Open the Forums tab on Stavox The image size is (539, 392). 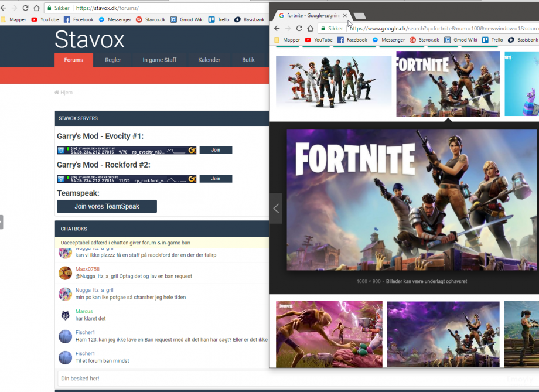pyautogui.click(x=74, y=60)
